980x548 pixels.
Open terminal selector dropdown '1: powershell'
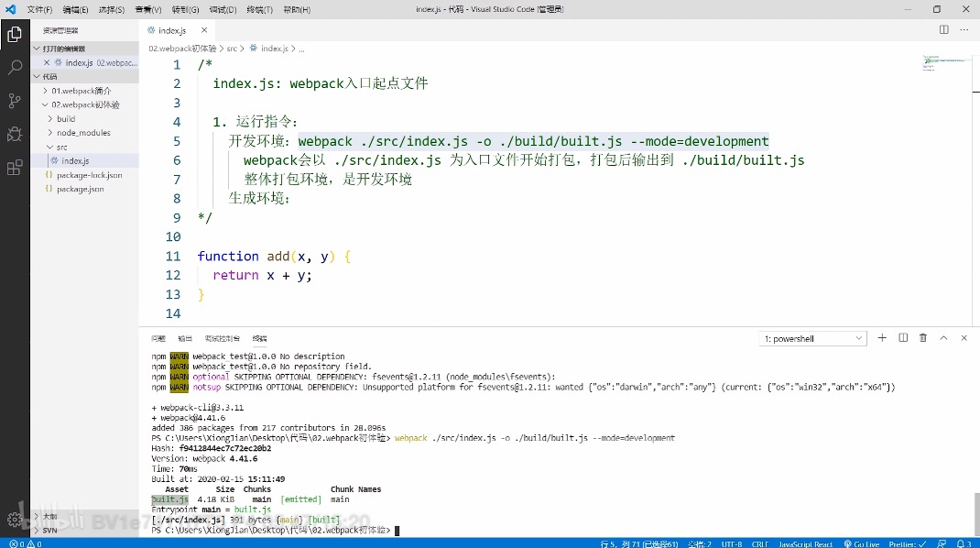click(812, 338)
